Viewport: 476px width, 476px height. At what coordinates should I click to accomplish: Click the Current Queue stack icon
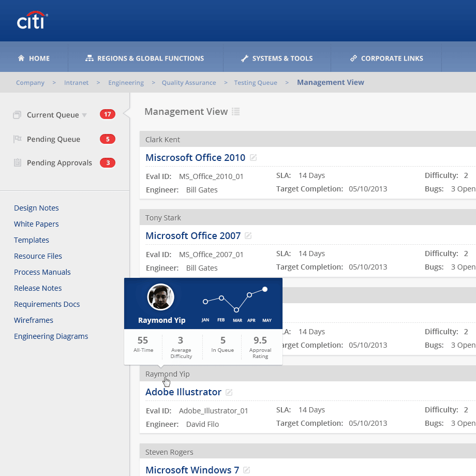[x=17, y=115]
